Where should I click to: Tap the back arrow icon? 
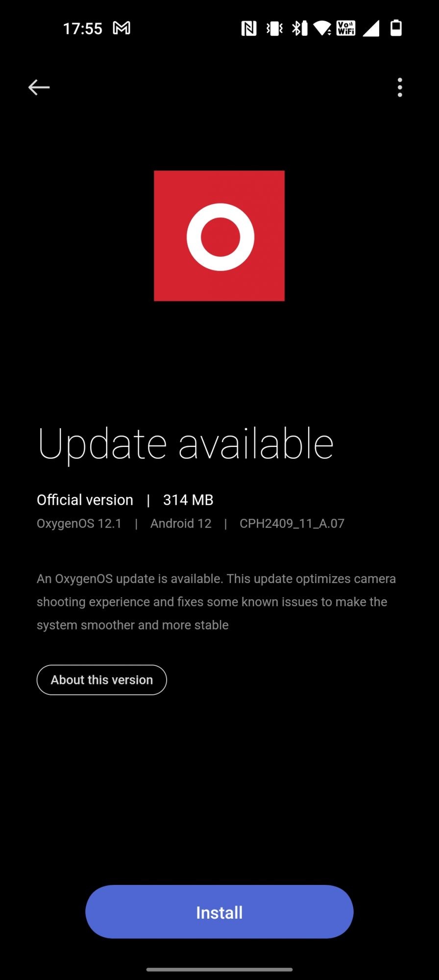tap(39, 87)
